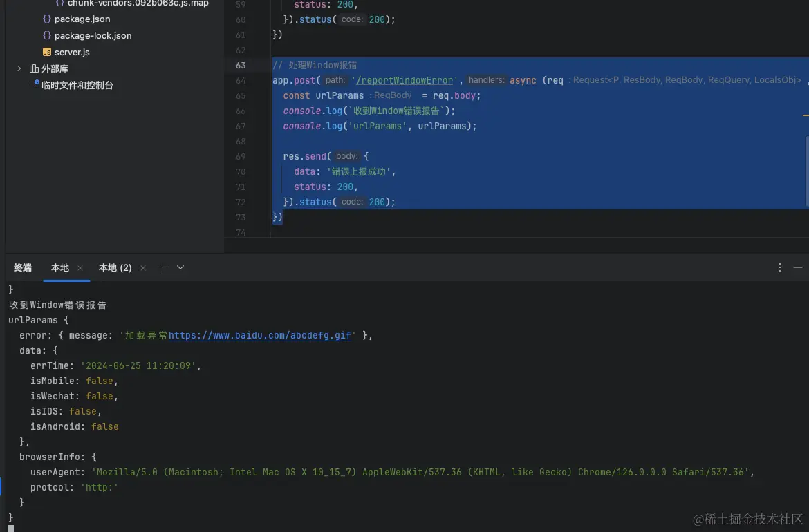Close the 本地 terminal tab
809x532 pixels.
[x=80, y=268]
